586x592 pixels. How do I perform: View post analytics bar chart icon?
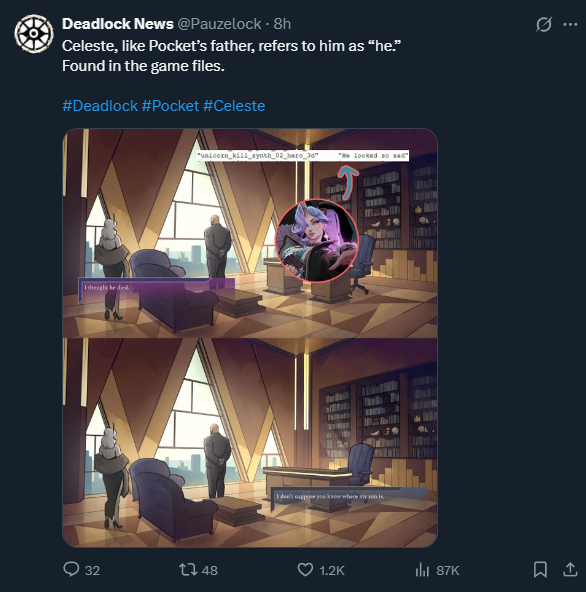click(x=422, y=570)
